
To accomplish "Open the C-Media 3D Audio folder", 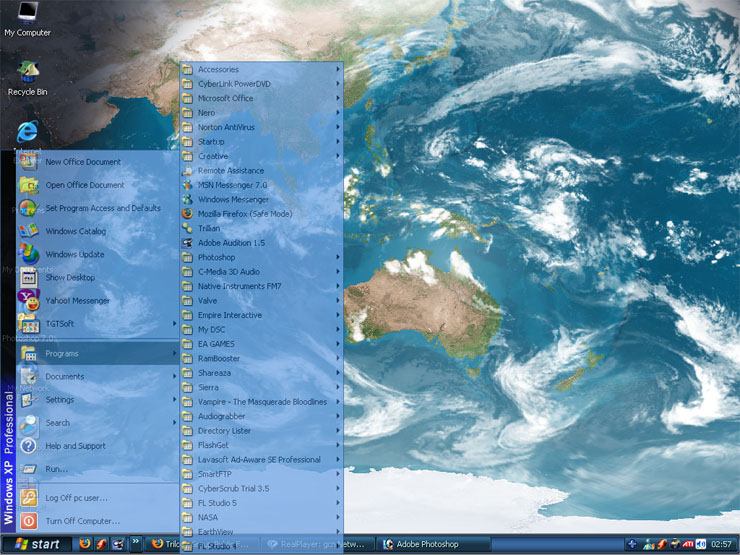I will 261,272.
